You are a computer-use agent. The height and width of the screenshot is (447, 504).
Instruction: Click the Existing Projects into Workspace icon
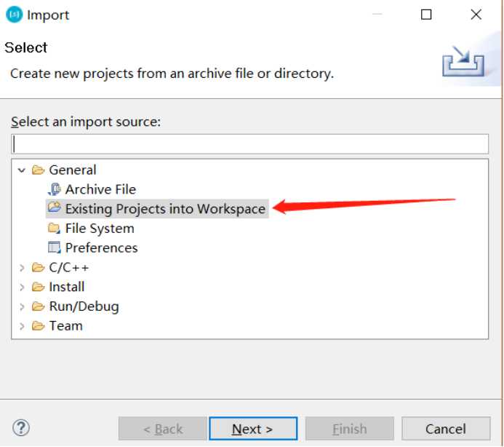54,207
